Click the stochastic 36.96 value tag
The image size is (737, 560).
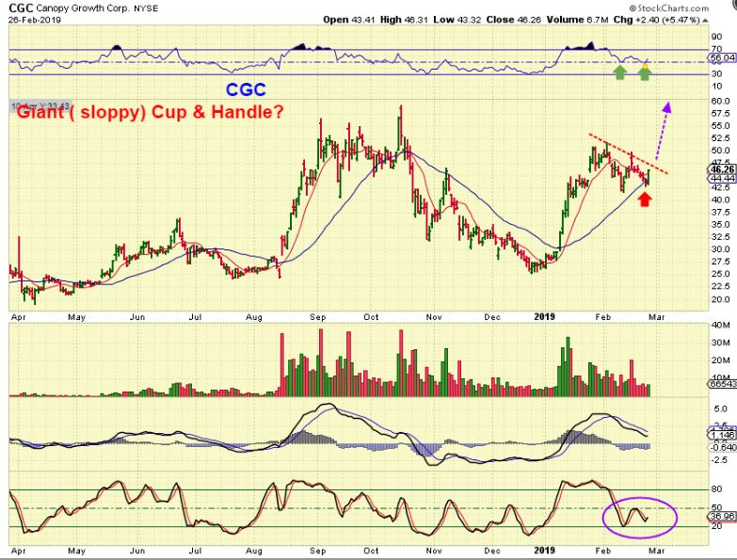point(723,517)
